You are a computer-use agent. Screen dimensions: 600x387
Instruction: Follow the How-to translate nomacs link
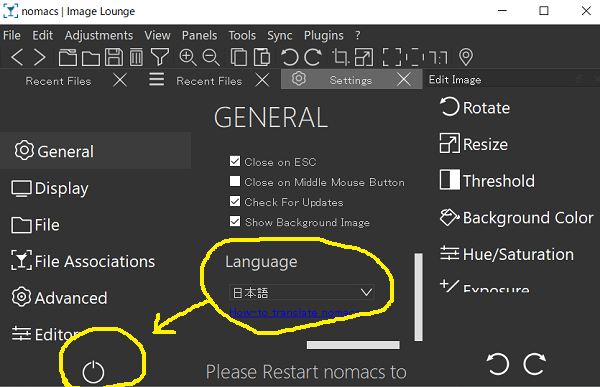pyautogui.click(x=294, y=313)
